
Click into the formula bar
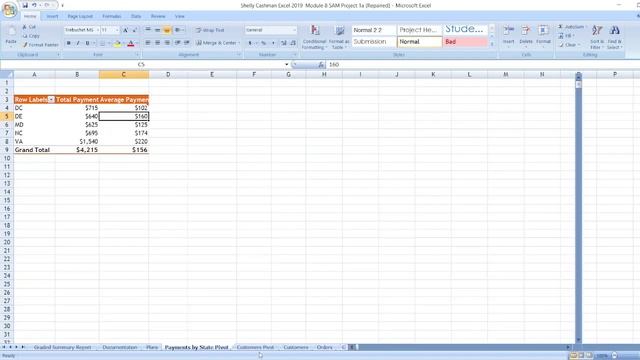click(x=482, y=64)
